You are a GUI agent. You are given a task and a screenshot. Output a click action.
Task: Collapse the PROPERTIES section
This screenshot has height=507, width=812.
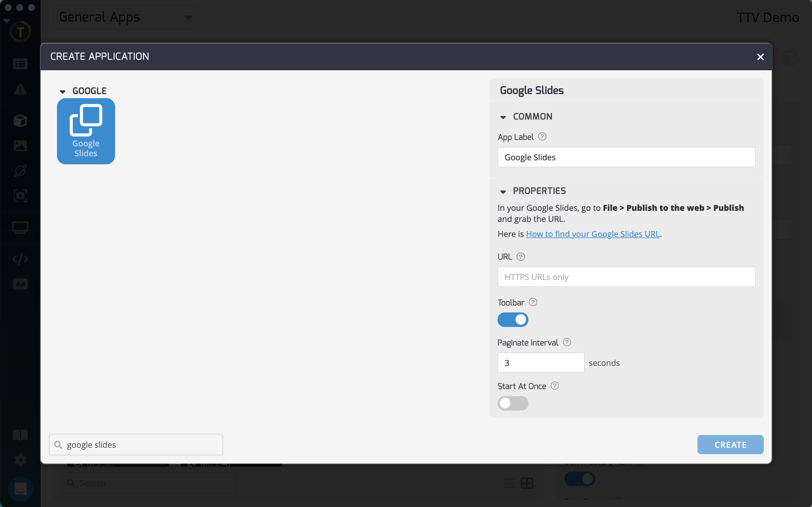[503, 191]
